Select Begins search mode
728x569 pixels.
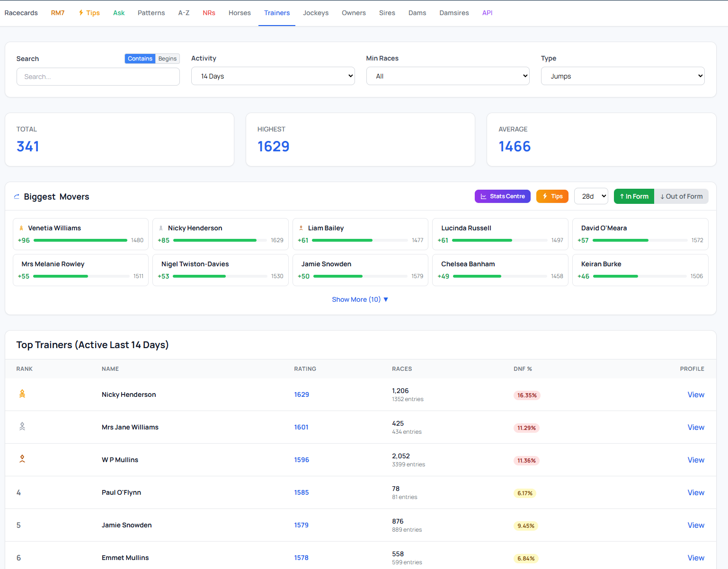168,59
